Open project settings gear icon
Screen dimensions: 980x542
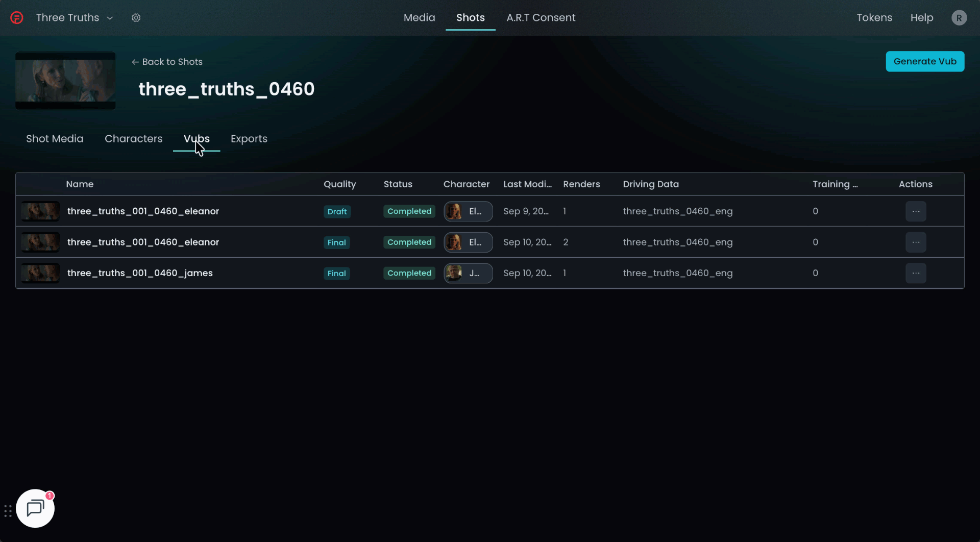click(x=136, y=18)
